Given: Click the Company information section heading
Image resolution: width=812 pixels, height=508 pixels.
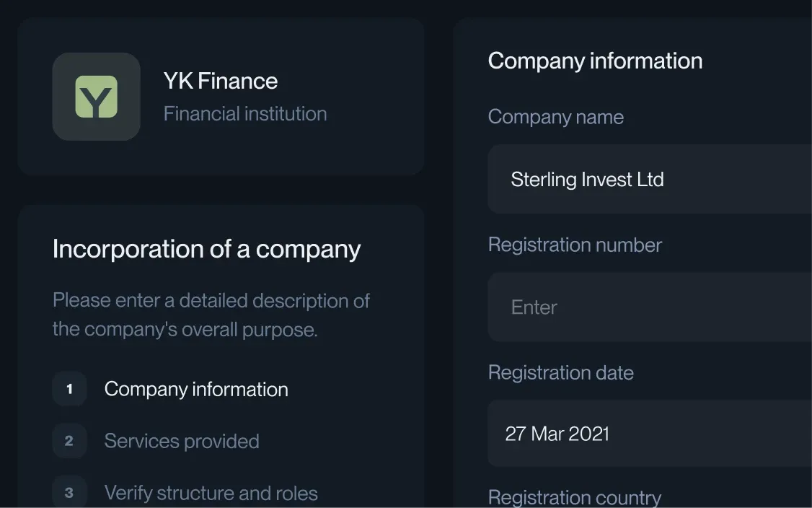Looking at the screenshot, I should click(595, 61).
